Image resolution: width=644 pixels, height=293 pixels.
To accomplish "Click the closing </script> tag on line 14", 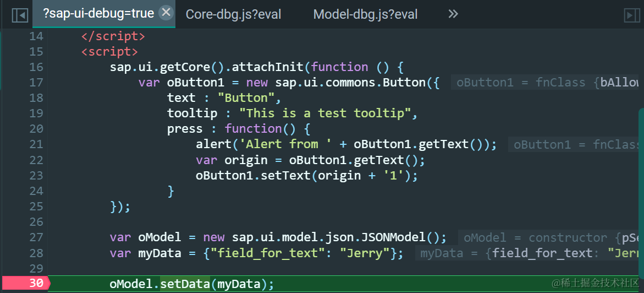I will (x=113, y=36).
